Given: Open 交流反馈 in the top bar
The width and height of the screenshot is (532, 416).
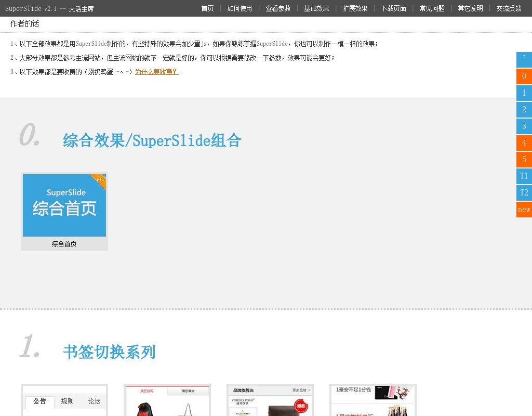Looking at the screenshot, I should tap(509, 8).
